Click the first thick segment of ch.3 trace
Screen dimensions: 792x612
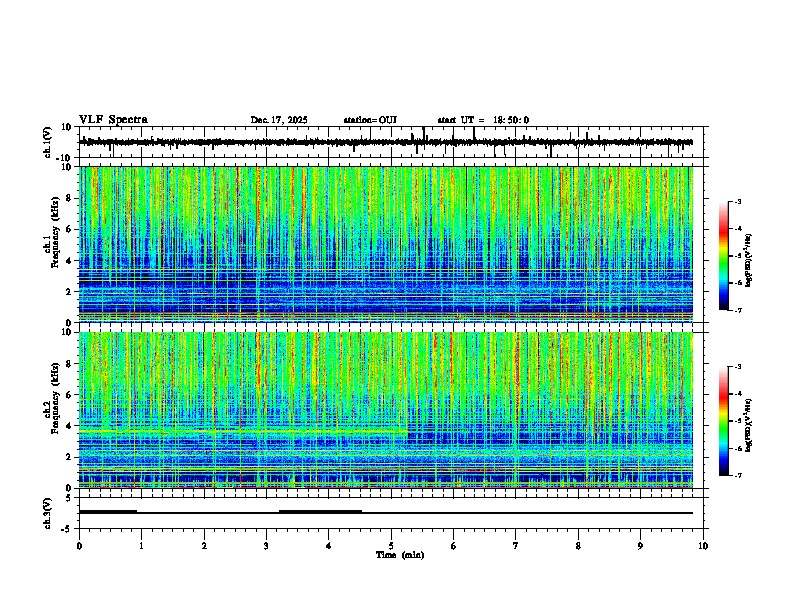108,512
